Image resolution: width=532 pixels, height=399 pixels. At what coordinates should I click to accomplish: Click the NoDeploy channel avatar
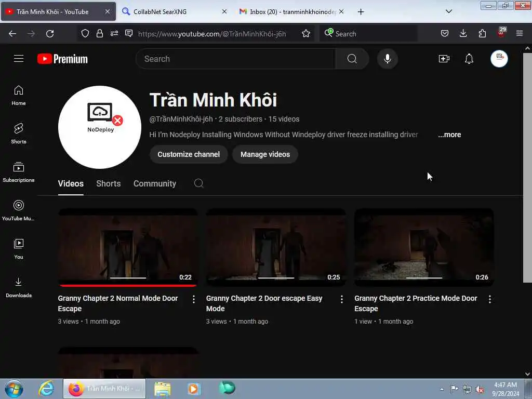click(x=100, y=127)
